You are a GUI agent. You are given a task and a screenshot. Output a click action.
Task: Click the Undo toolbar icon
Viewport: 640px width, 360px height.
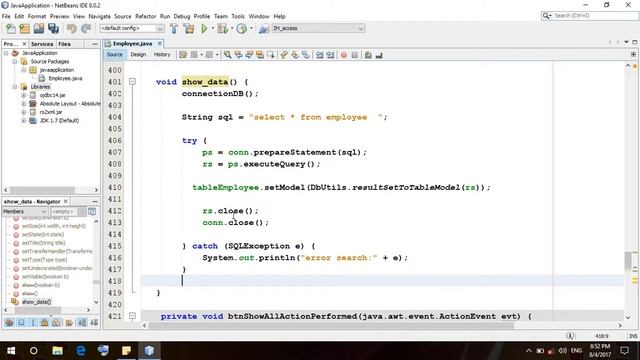[72, 29]
